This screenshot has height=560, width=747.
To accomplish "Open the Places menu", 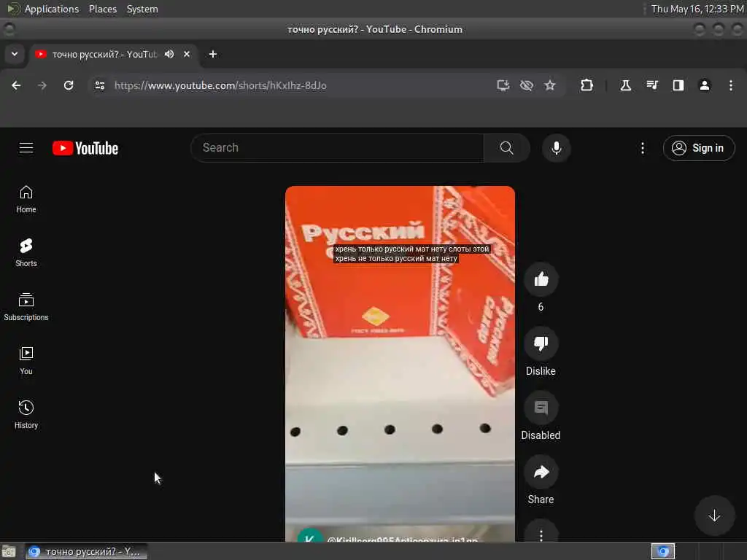I will point(102,9).
